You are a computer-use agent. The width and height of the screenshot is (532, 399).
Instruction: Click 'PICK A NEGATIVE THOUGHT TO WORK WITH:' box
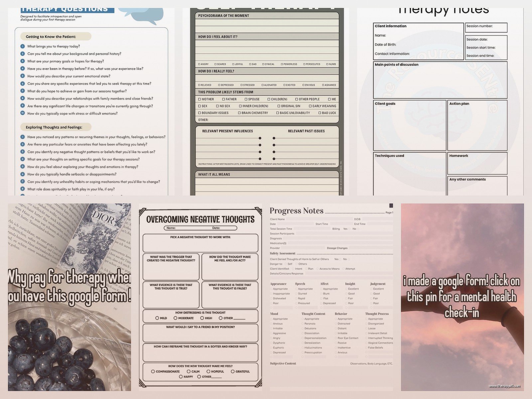pyautogui.click(x=200, y=243)
